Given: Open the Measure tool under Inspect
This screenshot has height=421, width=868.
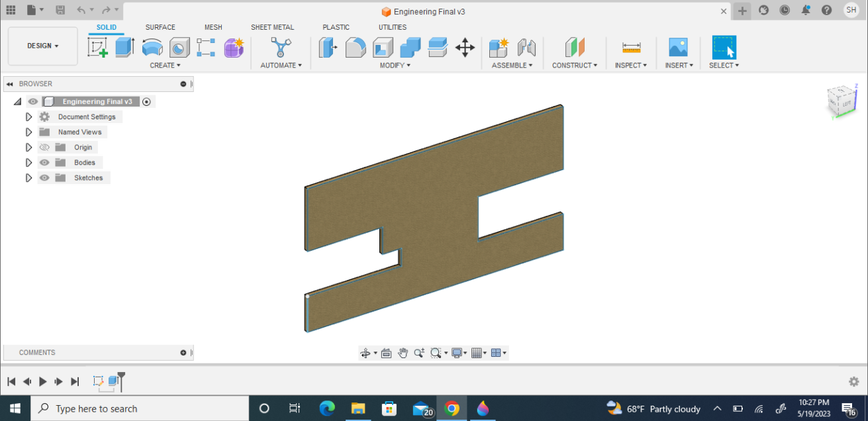Looking at the screenshot, I should [x=630, y=47].
